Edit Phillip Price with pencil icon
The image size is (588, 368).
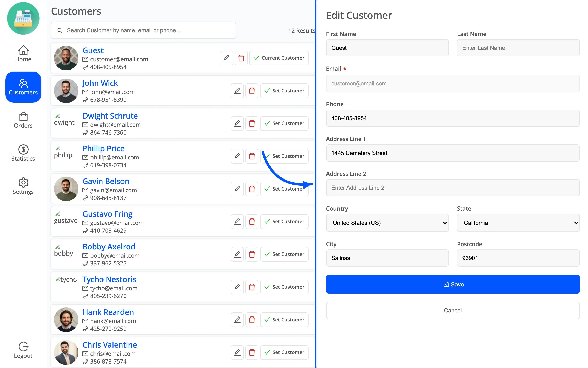pos(237,156)
